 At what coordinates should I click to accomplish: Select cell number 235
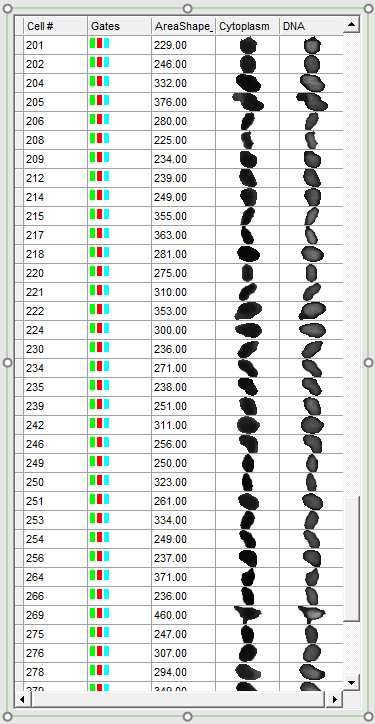(35, 387)
